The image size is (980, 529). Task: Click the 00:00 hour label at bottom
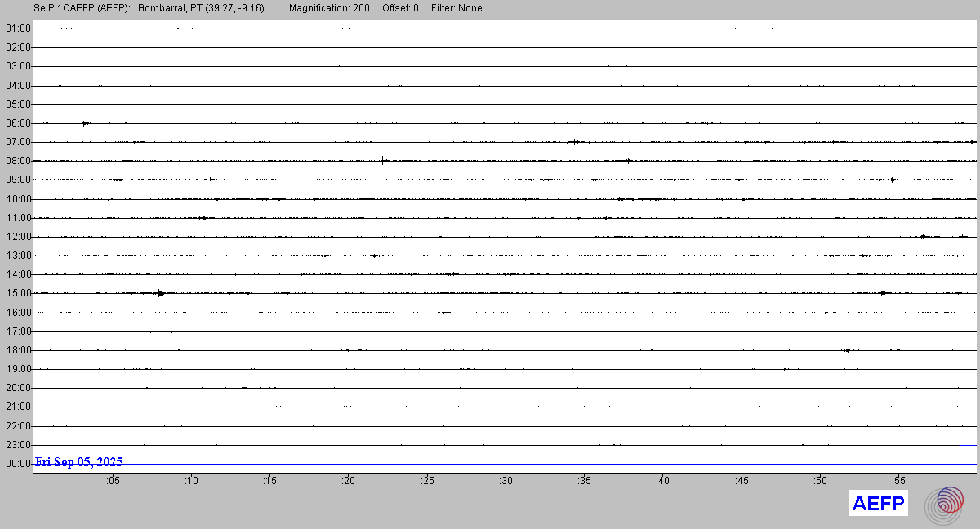(x=18, y=464)
